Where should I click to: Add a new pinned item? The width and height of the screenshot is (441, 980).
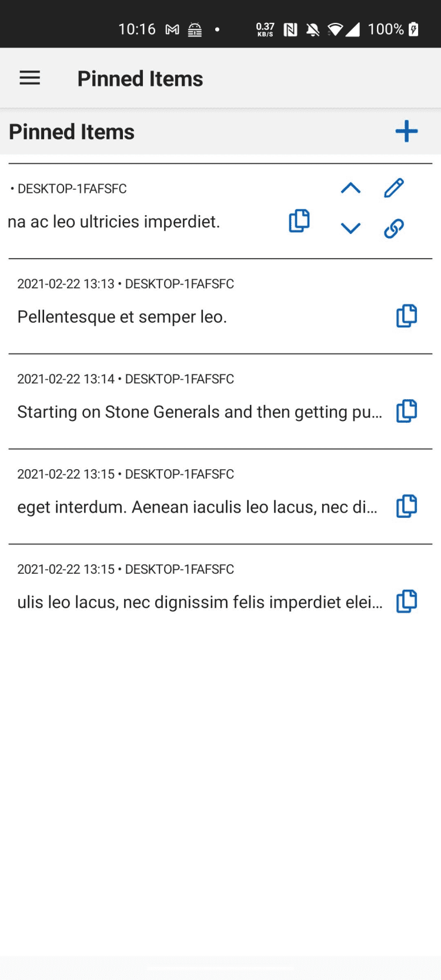coord(406,132)
